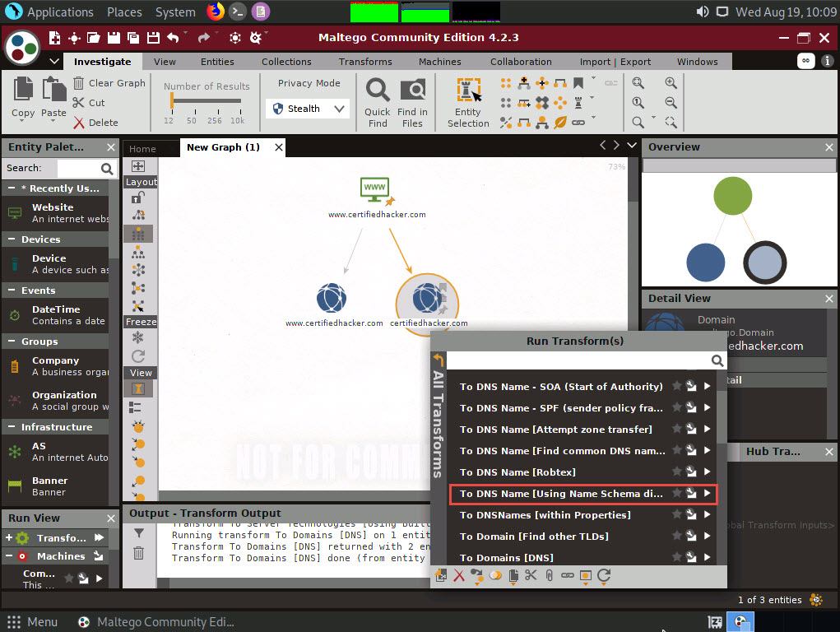Toggle favorite star for To Domains [DNS]
This screenshot has width=840, height=632.
676,557
